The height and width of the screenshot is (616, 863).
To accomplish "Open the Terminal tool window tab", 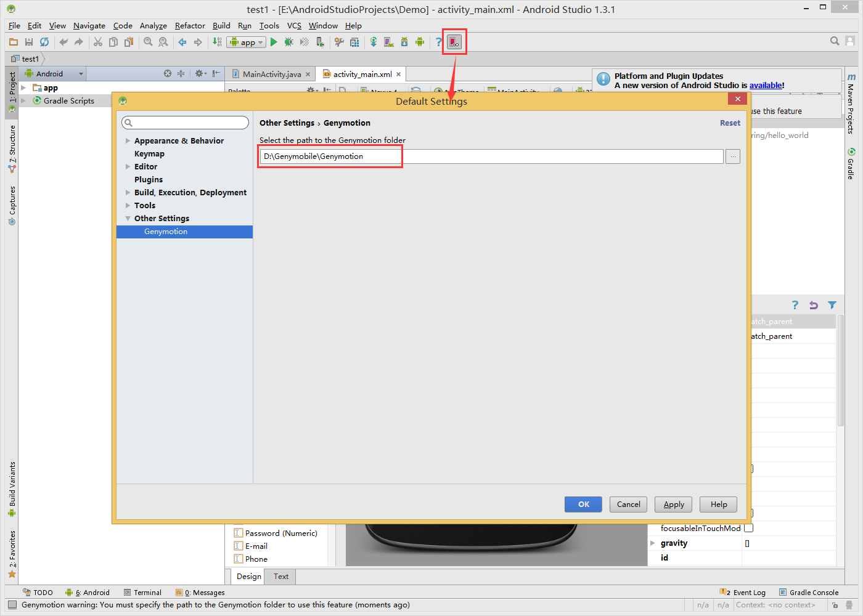I will click(x=142, y=593).
